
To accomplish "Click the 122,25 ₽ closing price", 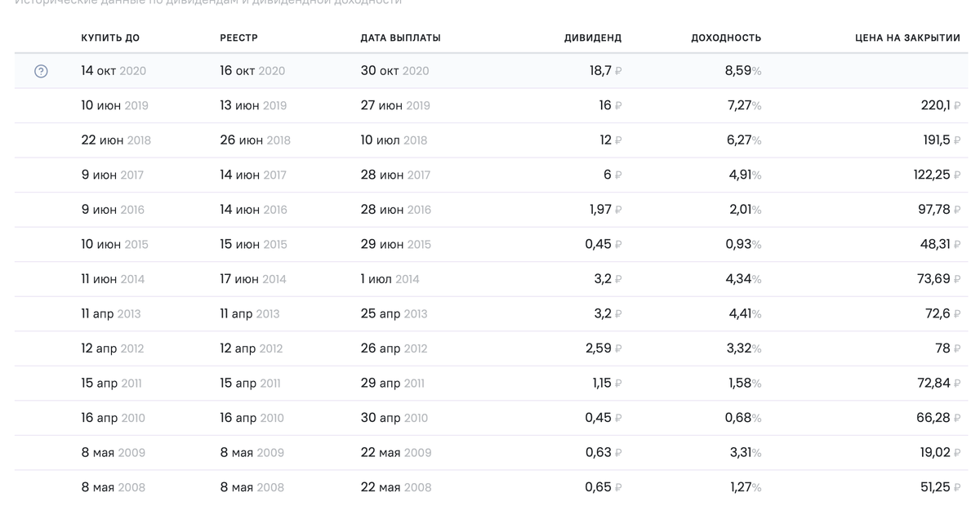I will click(x=936, y=175).
